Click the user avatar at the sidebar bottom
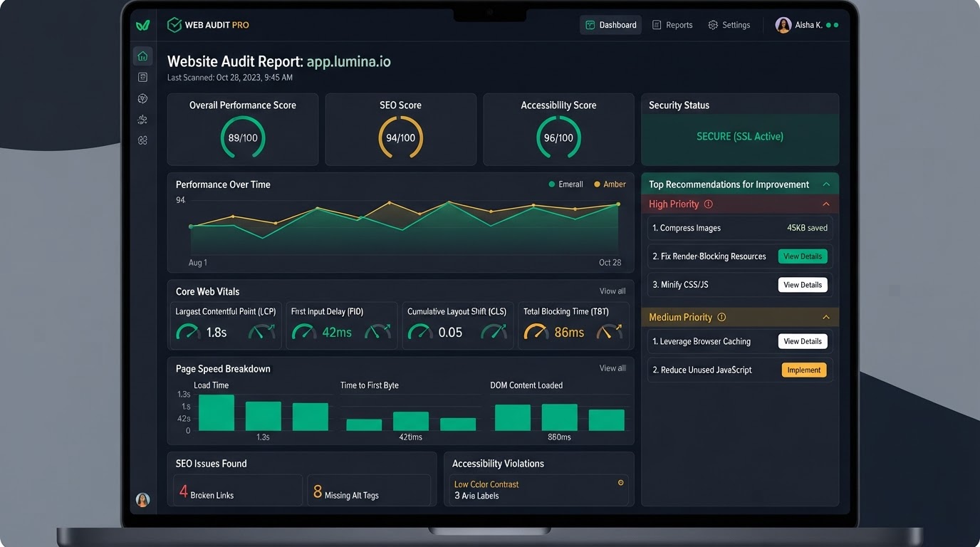The width and height of the screenshot is (980, 547). 142,500
